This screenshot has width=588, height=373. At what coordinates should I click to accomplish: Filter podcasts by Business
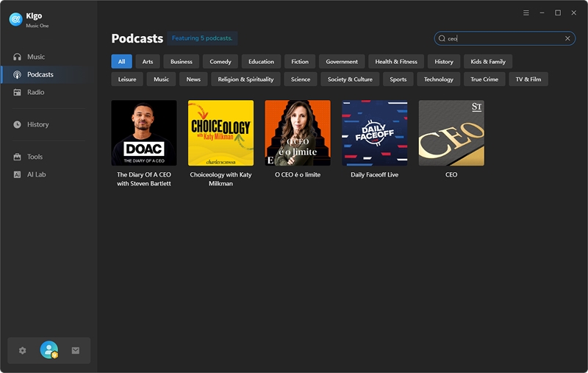pyautogui.click(x=181, y=62)
